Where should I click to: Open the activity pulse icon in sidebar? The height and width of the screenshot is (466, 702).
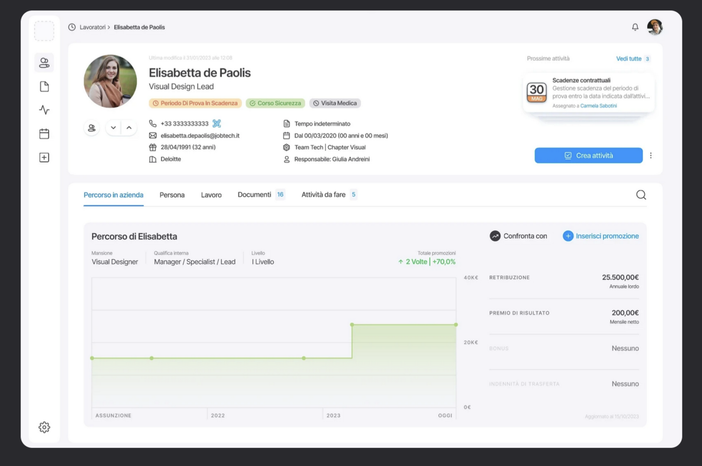(x=44, y=110)
